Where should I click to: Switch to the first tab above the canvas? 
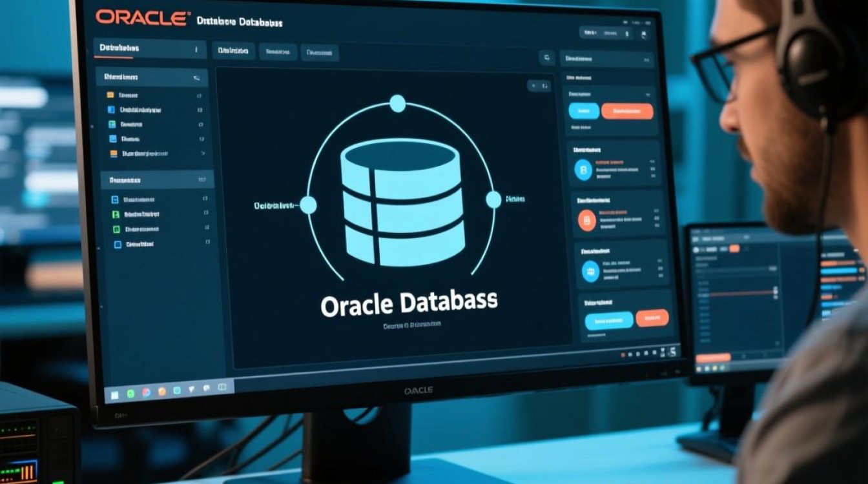233,51
